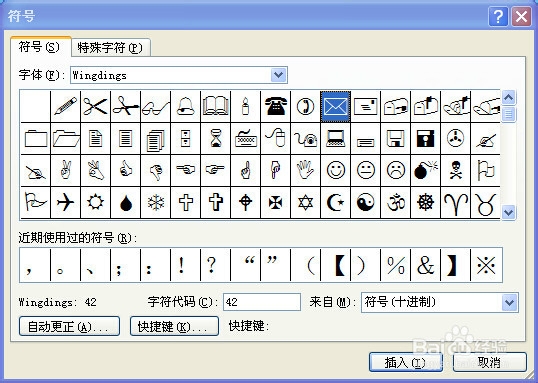
Task: Select the keyboard symbol
Action: pyautogui.click(x=245, y=138)
